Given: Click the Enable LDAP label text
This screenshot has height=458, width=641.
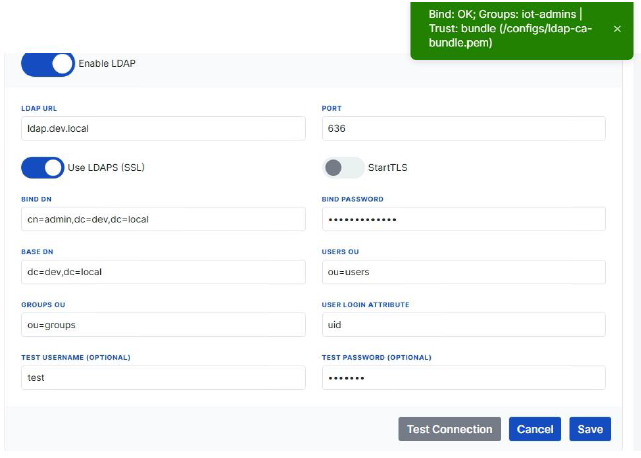Looking at the screenshot, I should 107,64.
